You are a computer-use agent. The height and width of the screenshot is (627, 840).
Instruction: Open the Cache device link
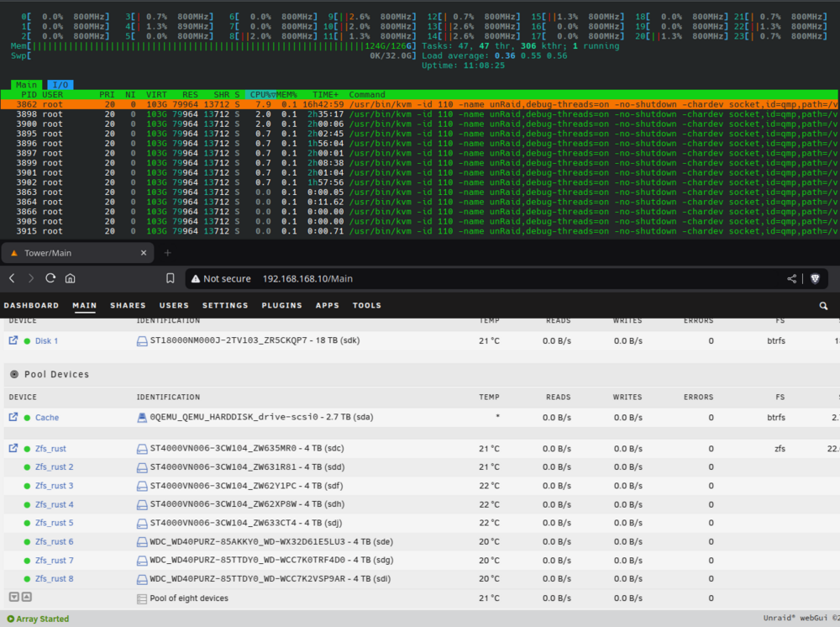click(47, 418)
